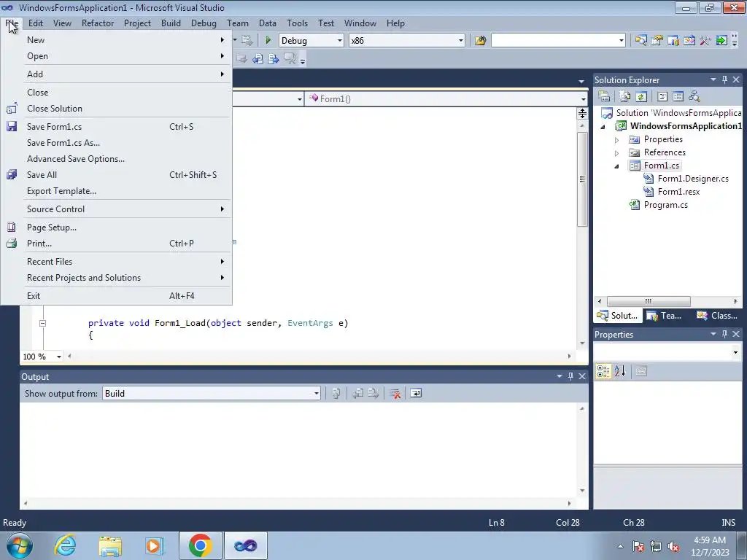Screen dimensions: 747x560
Task: Open the Form1() members dropdown
Action: click(583, 99)
